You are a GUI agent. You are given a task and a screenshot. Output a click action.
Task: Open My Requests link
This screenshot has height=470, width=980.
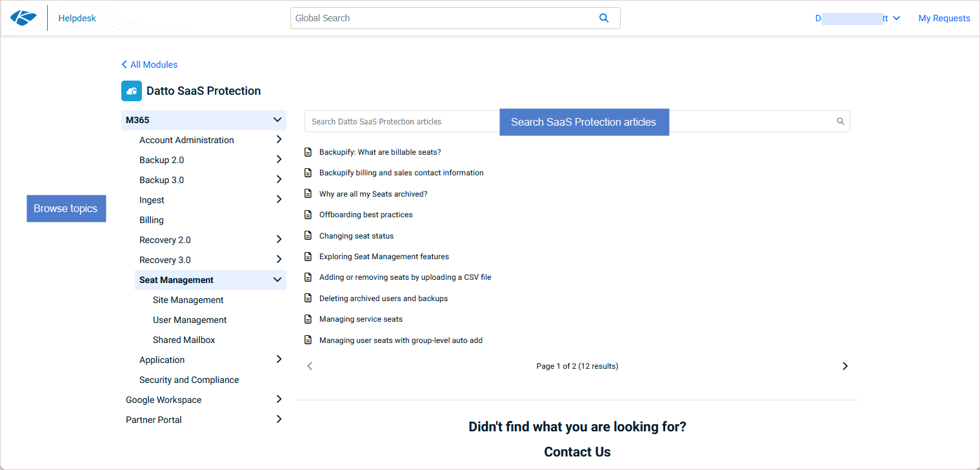[944, 18]
